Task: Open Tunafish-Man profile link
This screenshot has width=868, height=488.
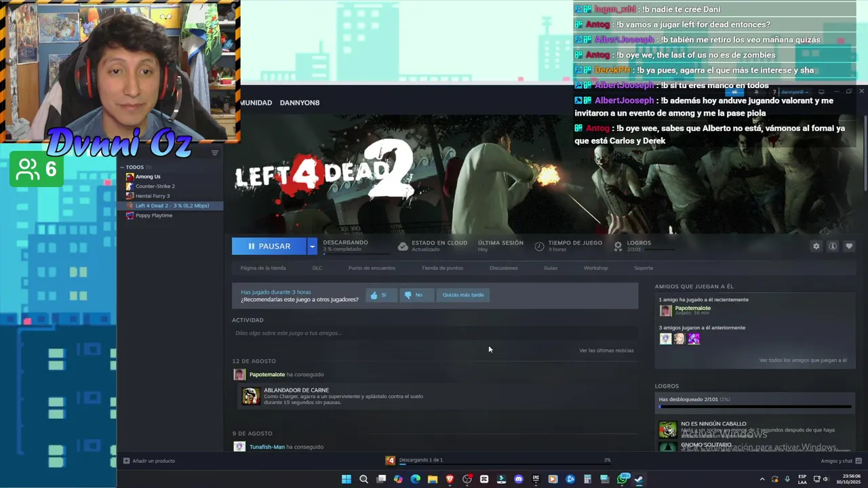Action: pos(267,447)
